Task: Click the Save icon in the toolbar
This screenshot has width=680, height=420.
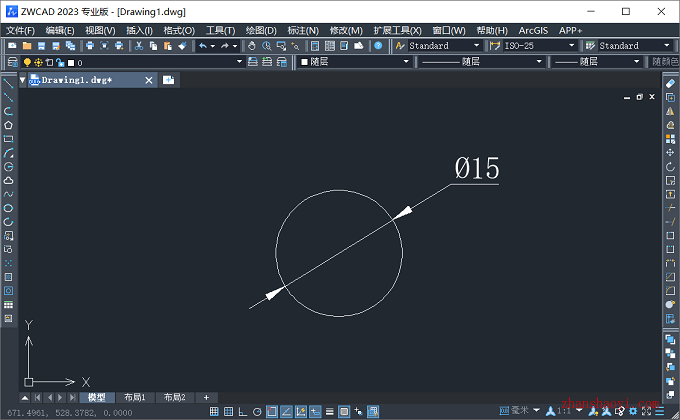Action: pyautogui.click(x=41, y=46)
